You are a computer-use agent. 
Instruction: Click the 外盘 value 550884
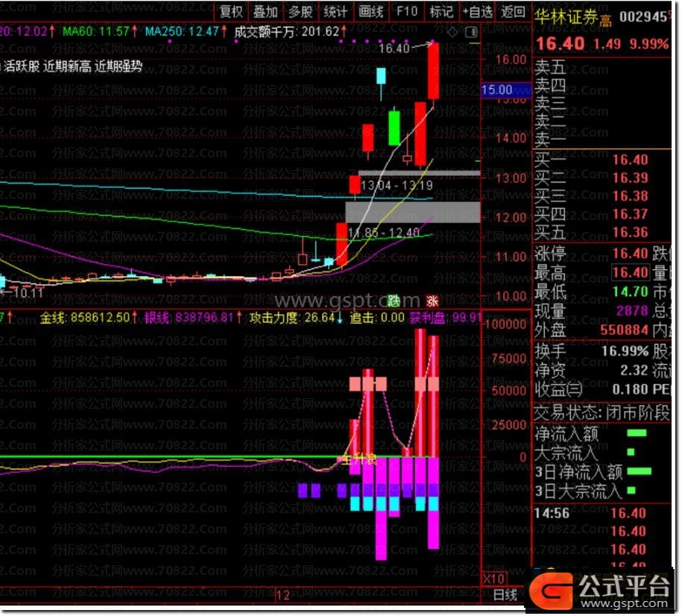624,330
